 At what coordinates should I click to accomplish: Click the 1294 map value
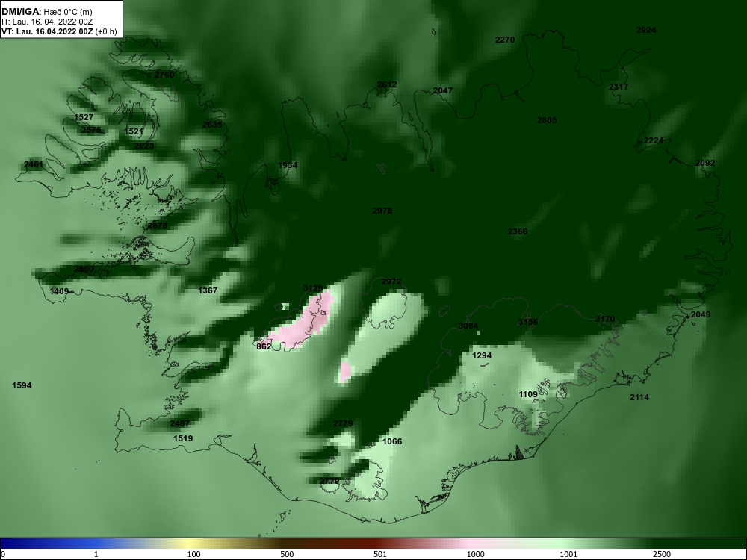pyautogui.click(x=482, y=355)
